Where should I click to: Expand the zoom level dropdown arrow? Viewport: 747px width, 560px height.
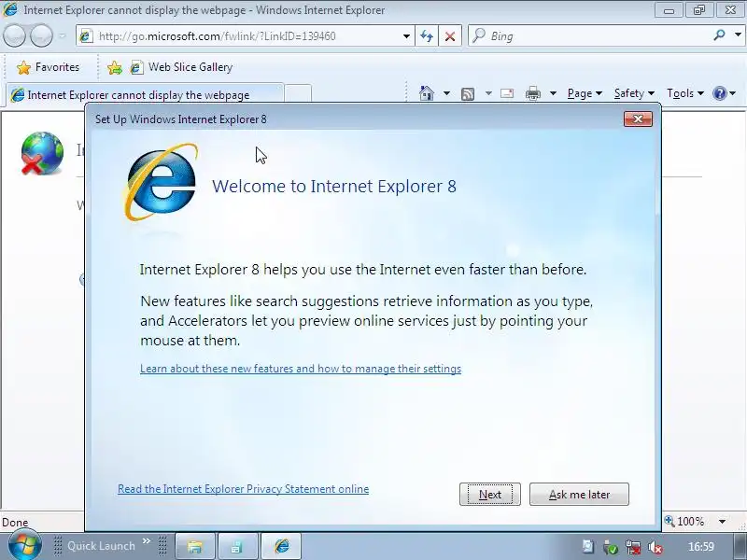pyautogui.click(x=722, y=522)
